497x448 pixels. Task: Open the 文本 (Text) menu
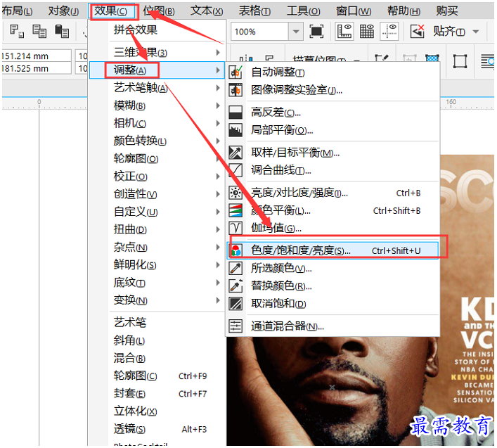pos(207,11)
